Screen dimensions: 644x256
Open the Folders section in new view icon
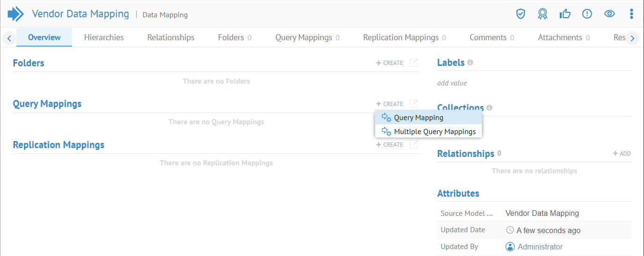pyautogui.click(x=414, y=63)
